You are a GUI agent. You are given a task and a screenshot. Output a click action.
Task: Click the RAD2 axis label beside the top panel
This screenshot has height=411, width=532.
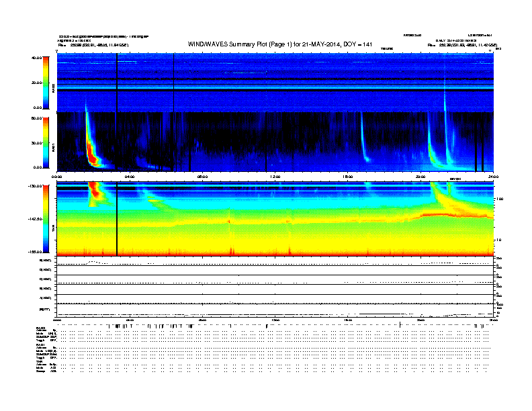pyautogui.click(x=53, y=87)
